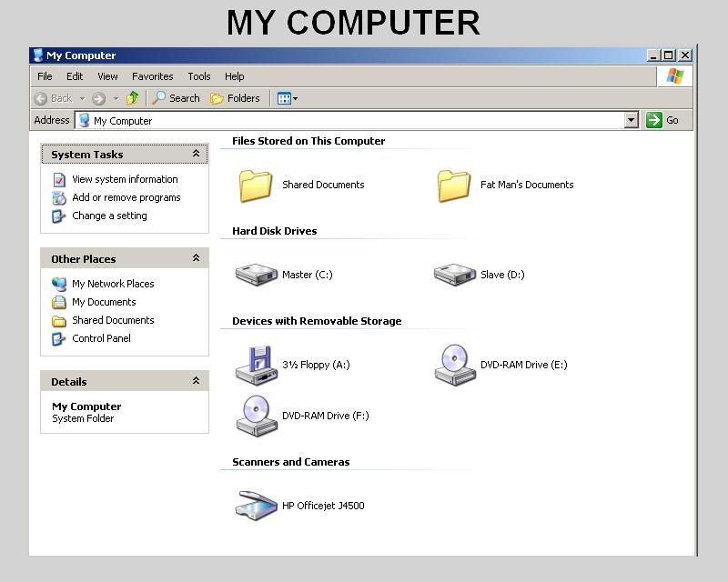Screen dimensions: 728x582
Task: Open the DVD-RAM Drive (F:) icon
Action: pos(256,416)
